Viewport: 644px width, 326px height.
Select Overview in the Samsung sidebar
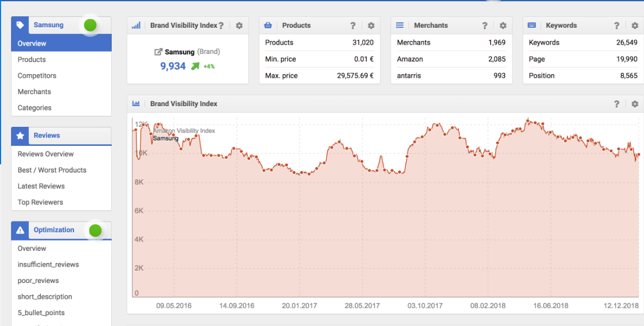[32, 44]
